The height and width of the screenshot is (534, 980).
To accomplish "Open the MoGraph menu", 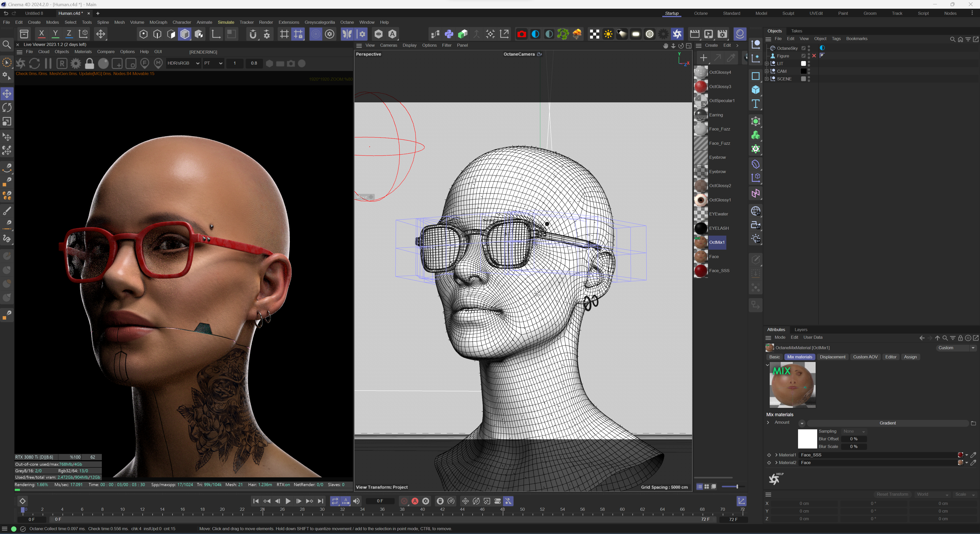I will coord(158,22).
